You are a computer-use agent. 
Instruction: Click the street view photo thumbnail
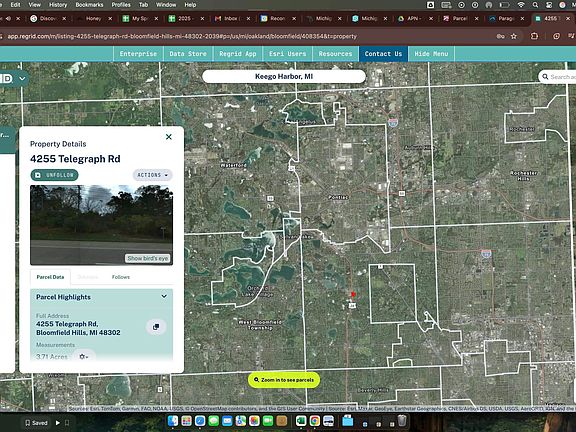[x=101, y=224]
